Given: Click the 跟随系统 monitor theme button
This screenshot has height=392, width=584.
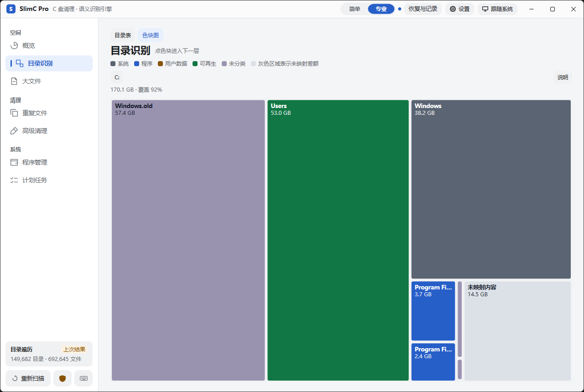Looking at the screenshot, I should (x=497, y=9).
